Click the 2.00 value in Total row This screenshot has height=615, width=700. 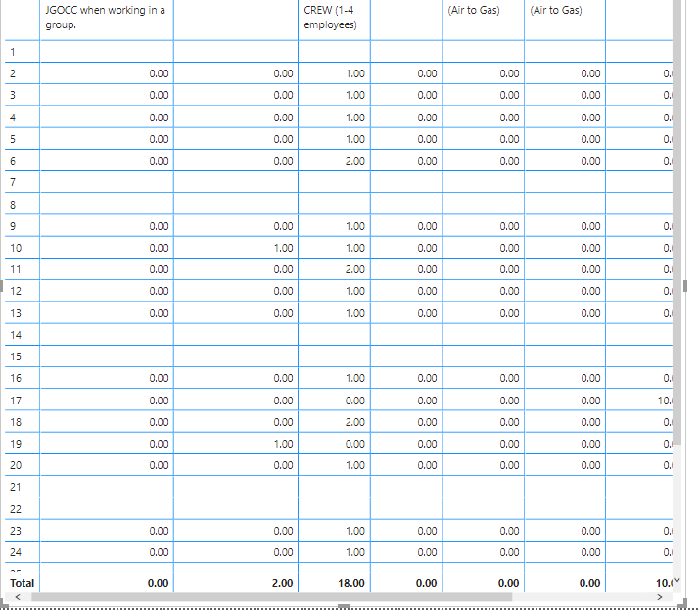pos(283,583)
